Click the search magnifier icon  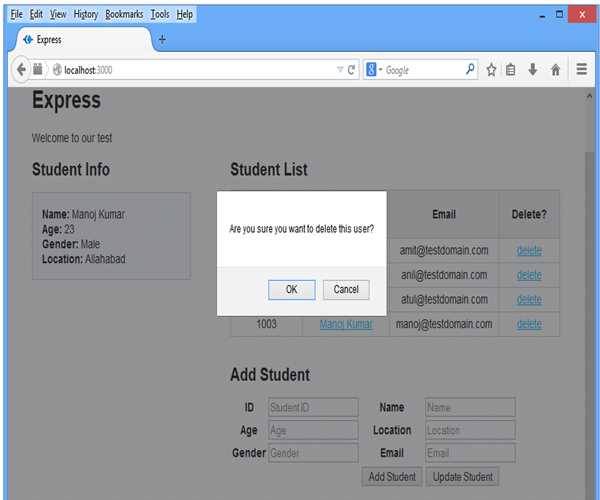471,70
